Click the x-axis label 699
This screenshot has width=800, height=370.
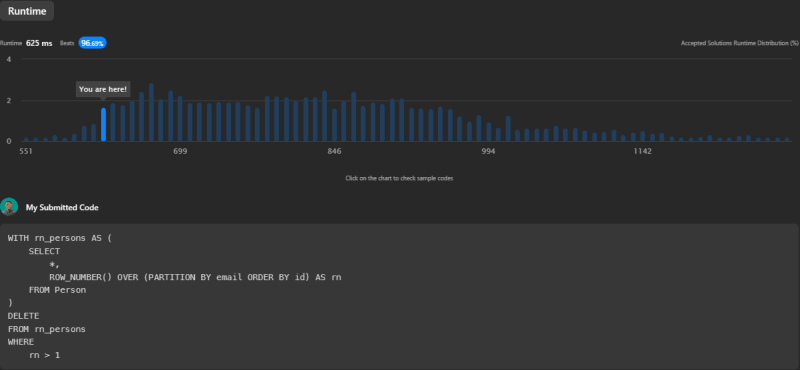[x=180, y=152]
